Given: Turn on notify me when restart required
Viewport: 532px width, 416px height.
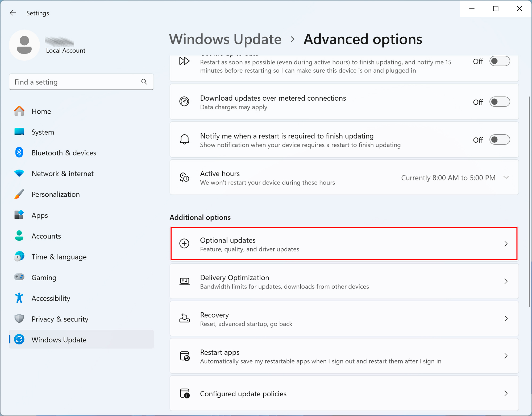Looking at the screenshot, I should [500, 140].
